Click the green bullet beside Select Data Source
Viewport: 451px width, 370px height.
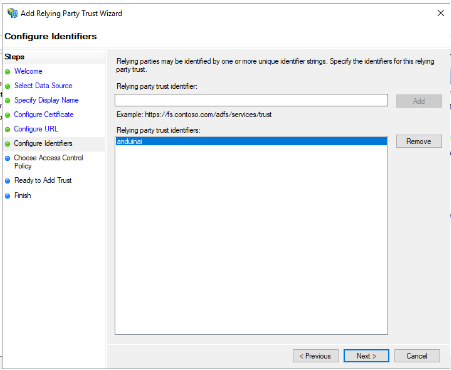(8, 86)
